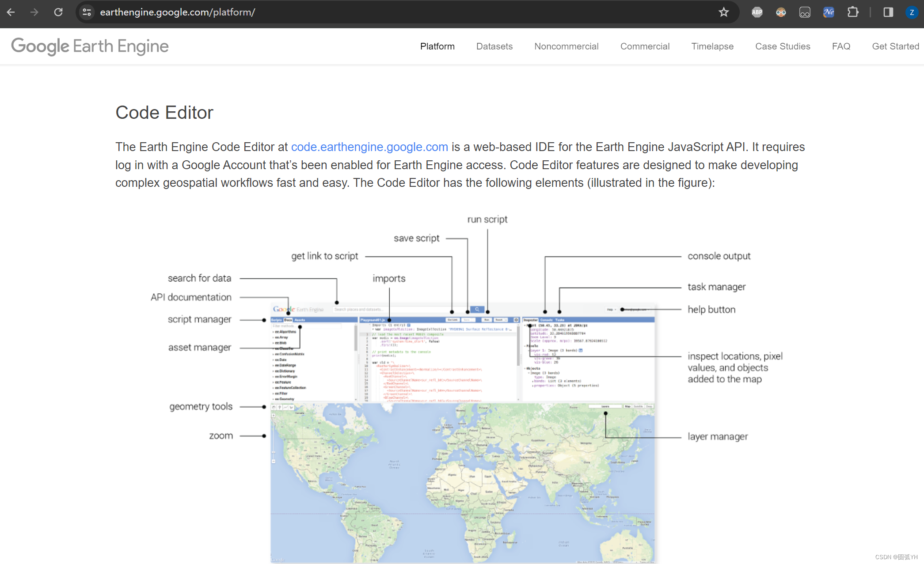Open the Extensions puzzle-piece menu
924x564 pixels.
[853, 12]
